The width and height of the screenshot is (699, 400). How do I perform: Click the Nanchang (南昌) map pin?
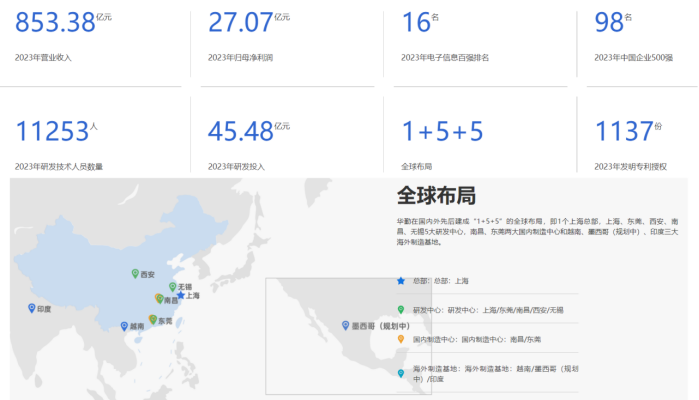click(159, 298)
